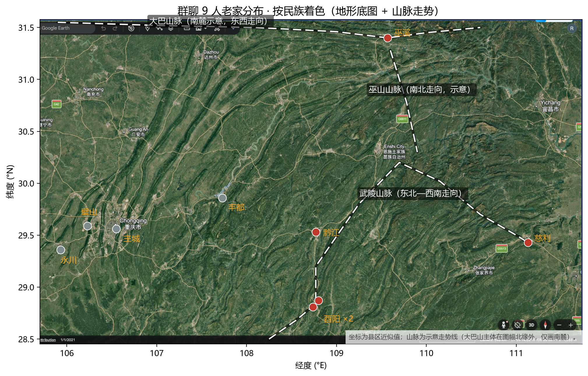This screenshot has width=588, height=376.
Task: Click the red compass to reset north
Action: (545, 325)
